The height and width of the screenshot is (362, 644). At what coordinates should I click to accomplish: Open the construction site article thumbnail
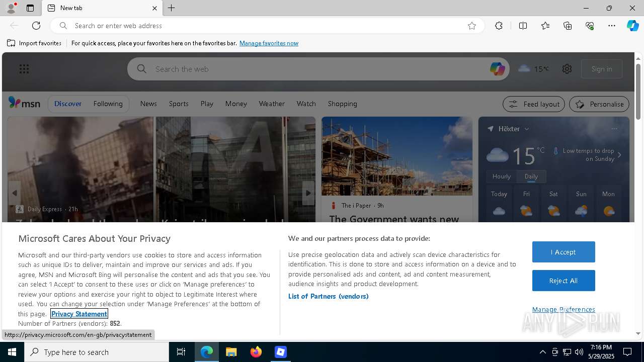pyautogui.click(x=397, y=156)
